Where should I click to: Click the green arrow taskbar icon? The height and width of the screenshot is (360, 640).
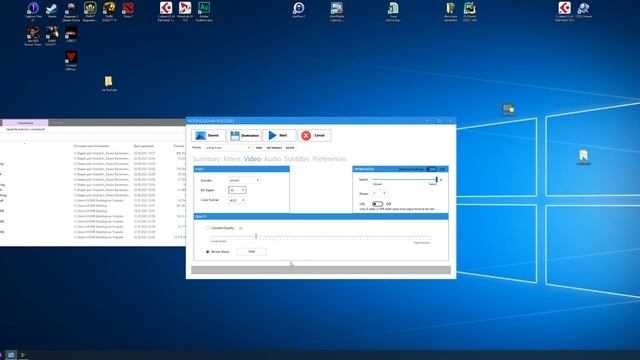pos(24,355)
